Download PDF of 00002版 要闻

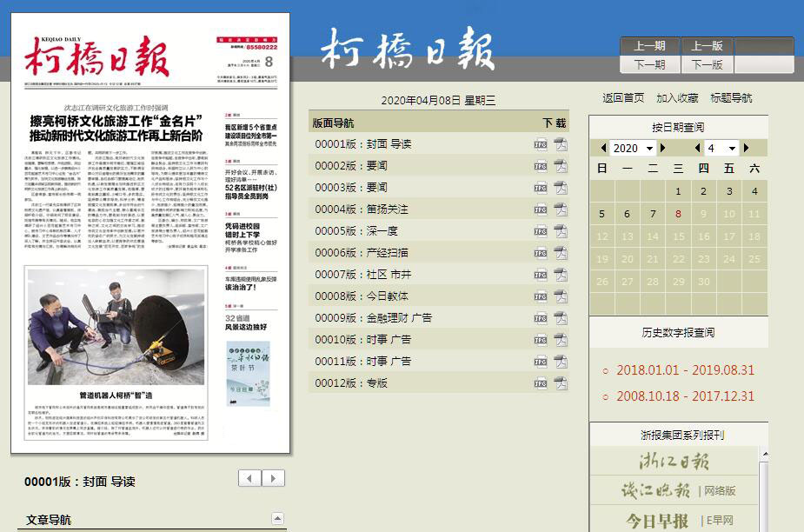[x=561, y=166]
